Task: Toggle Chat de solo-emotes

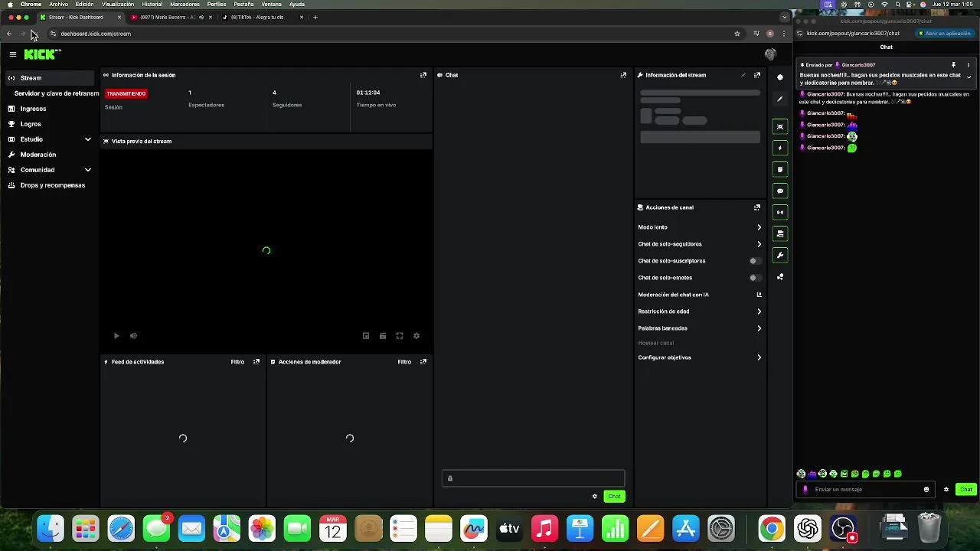Action: click(756, 278)
